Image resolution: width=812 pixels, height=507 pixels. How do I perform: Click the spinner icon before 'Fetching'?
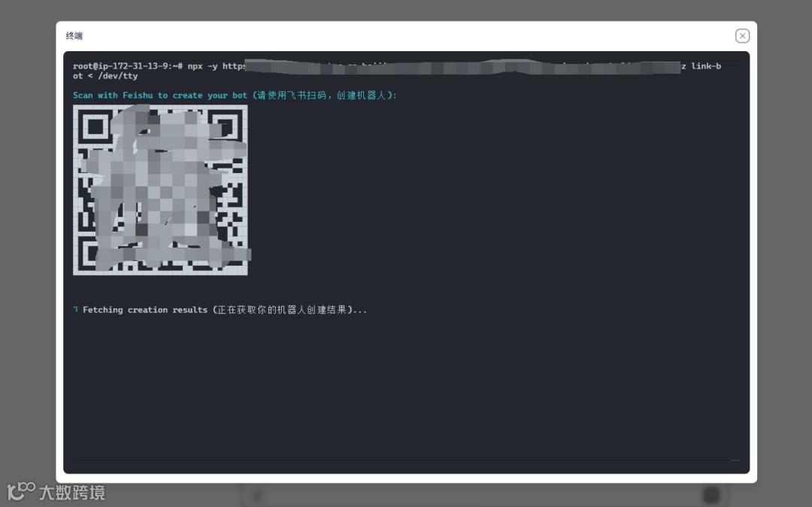[x=76, y=309]
